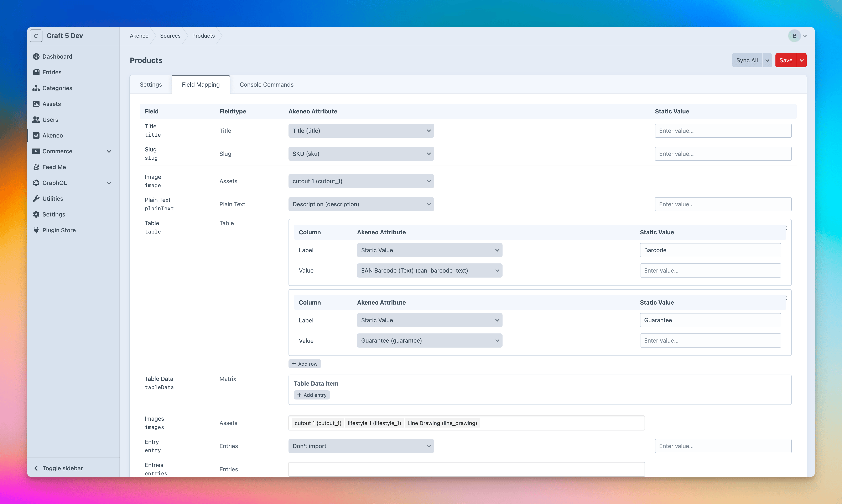Screen dimensions: 842x504
Task: Click the Utilities wrench icon
Action: coord(36,199)
